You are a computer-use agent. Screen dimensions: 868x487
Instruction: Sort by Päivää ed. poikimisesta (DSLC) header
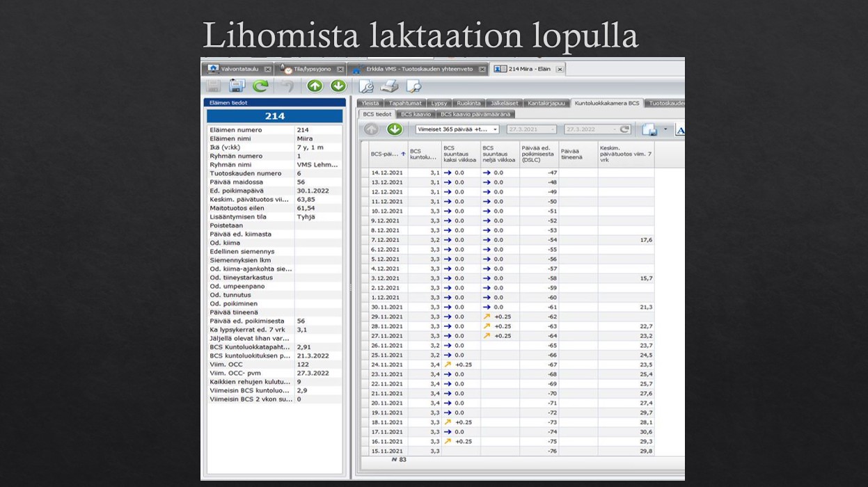pyautogui.click(x=539, y=154)
